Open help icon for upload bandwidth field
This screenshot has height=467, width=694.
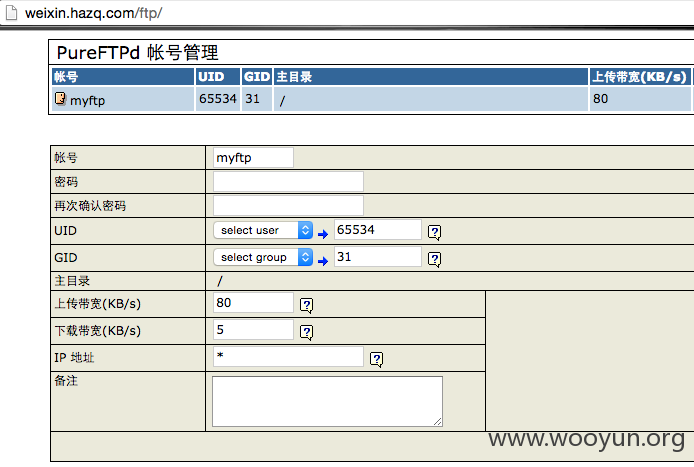point(306,305)
